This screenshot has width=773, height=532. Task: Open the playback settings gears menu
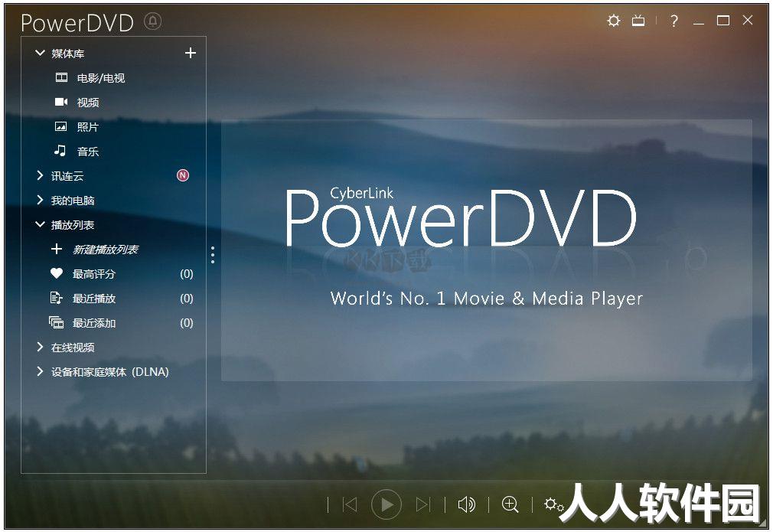[x=553, y=504]
